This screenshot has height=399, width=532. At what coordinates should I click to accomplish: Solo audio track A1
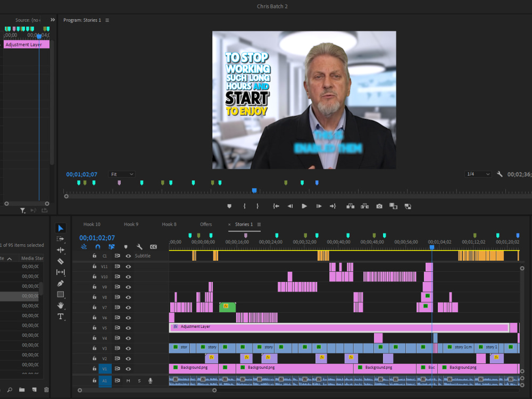[x=139, y=381]
